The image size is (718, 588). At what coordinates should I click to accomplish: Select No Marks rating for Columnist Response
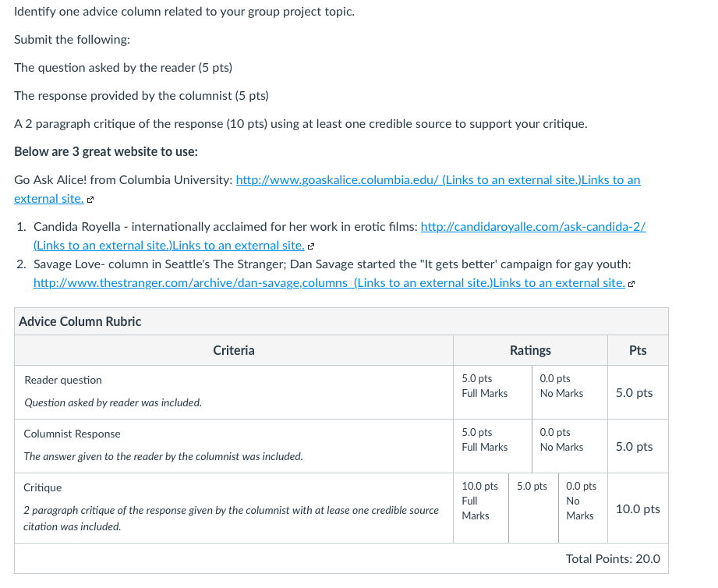(x=570, y=446)
